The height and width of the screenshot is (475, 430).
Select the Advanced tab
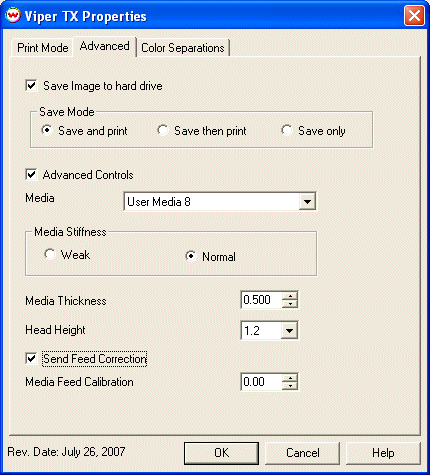coord(105,46)
